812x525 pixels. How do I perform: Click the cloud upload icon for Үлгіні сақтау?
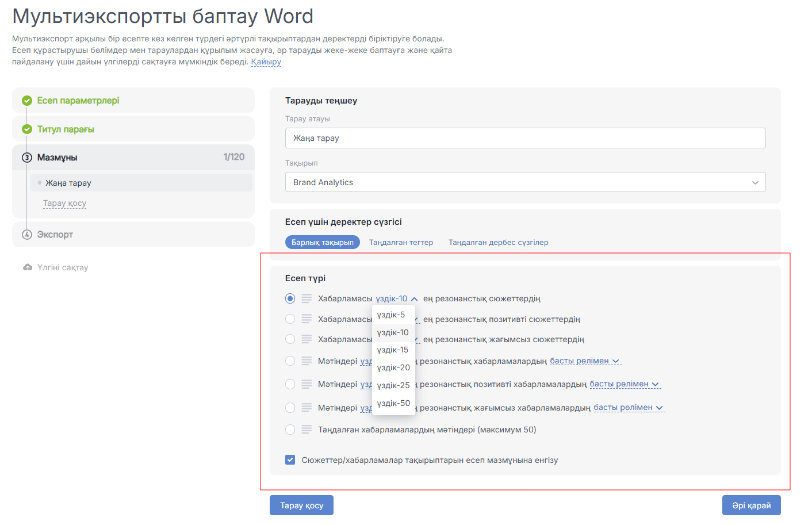click(x=28, y=267)
